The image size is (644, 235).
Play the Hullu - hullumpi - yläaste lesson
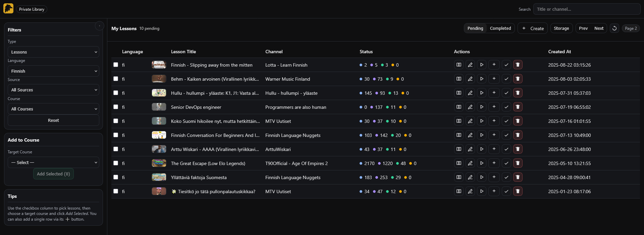(x=482, y=93)
